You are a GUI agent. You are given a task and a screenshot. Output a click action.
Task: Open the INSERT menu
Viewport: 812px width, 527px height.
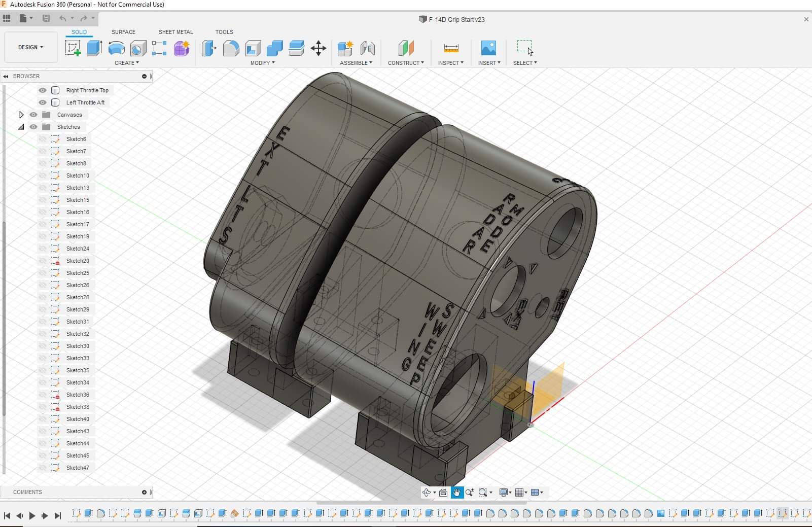(489, 63)
